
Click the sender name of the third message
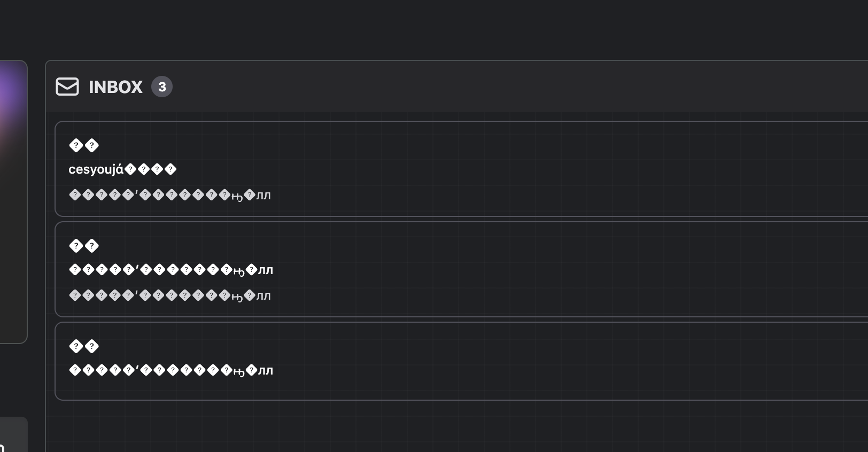click(84, 346)
